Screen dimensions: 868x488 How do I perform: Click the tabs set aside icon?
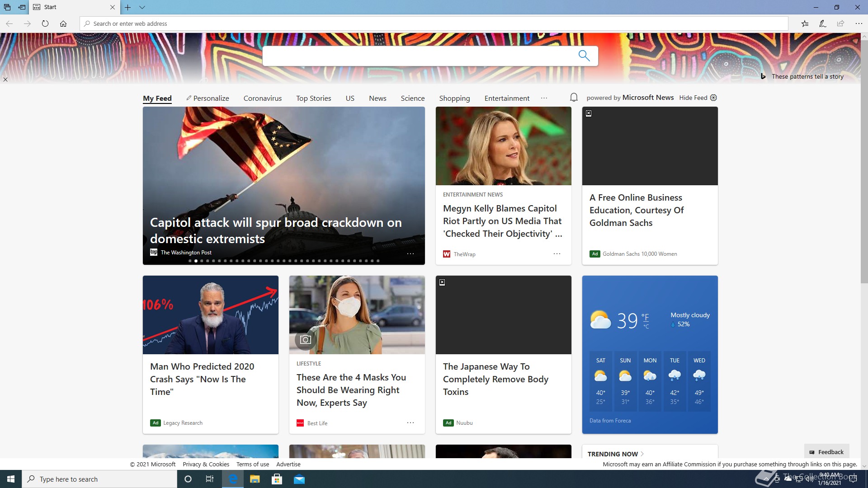point(7,7)
